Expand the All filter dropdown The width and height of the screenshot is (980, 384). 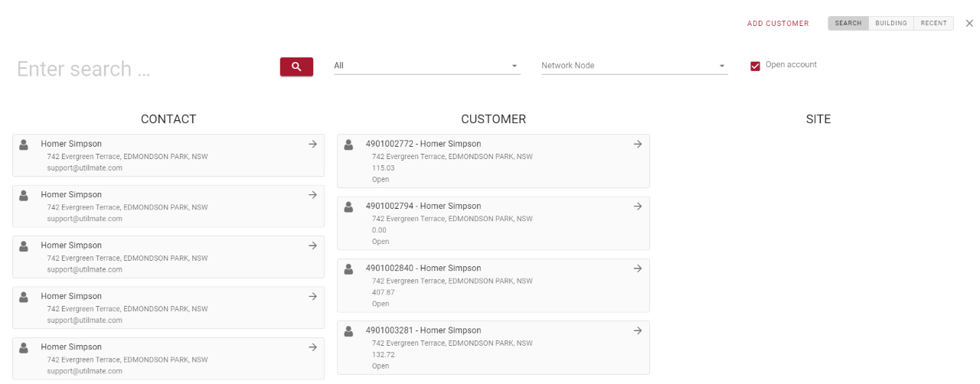click(x=426, y=66)
